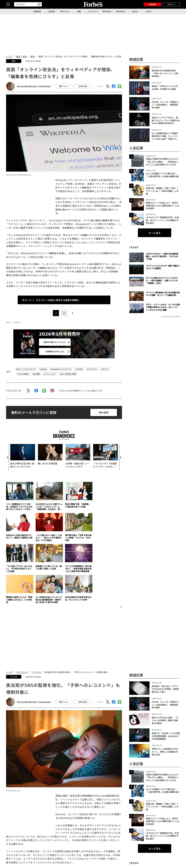This screenshot has width=186, height=868.
Task: Click the search magnifier icon
Action: point(39,4)
